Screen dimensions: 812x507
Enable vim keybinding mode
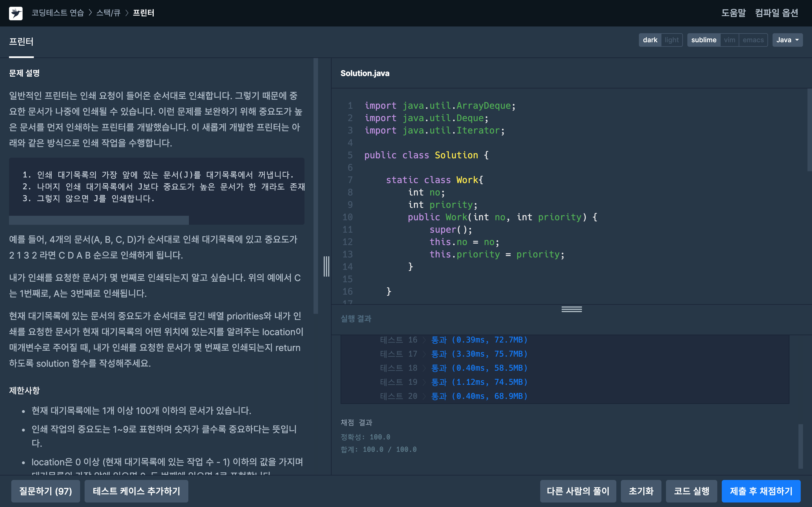click(x=729, y=40)
